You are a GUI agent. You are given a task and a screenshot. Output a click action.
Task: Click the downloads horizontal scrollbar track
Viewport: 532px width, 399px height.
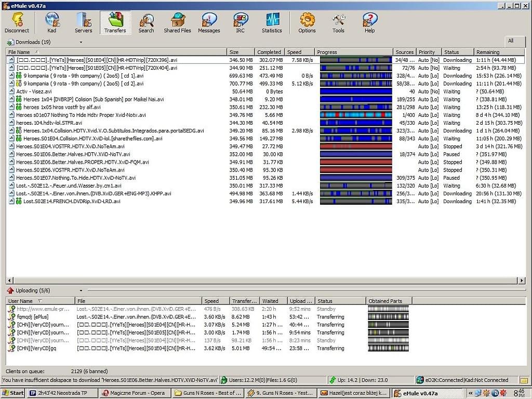tap(265, 281)
